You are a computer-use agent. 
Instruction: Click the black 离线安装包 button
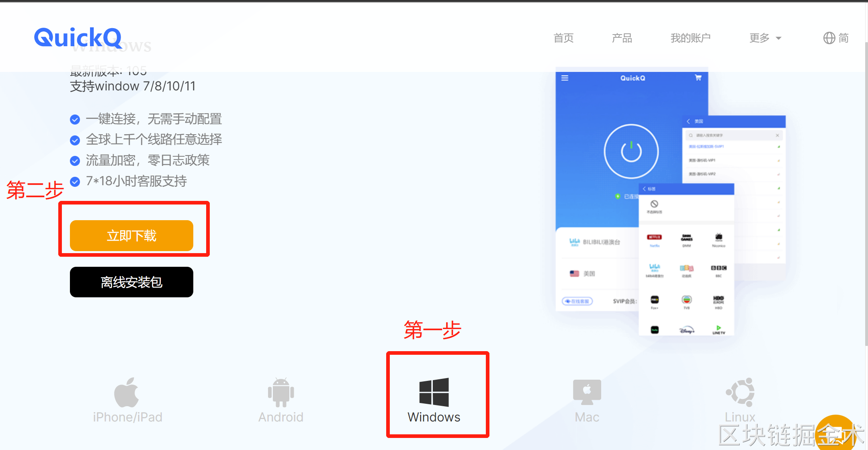point(131,282)
